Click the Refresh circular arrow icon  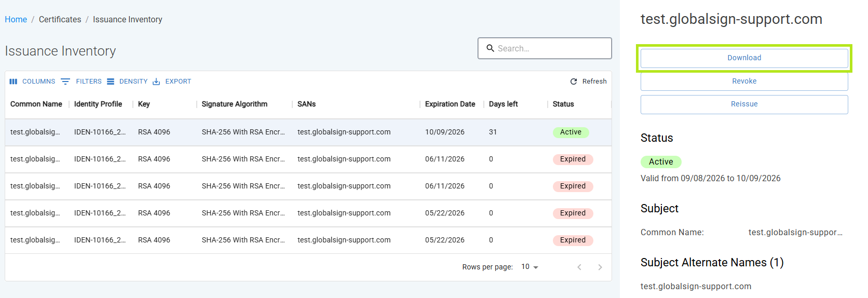[x=574, y=82]
